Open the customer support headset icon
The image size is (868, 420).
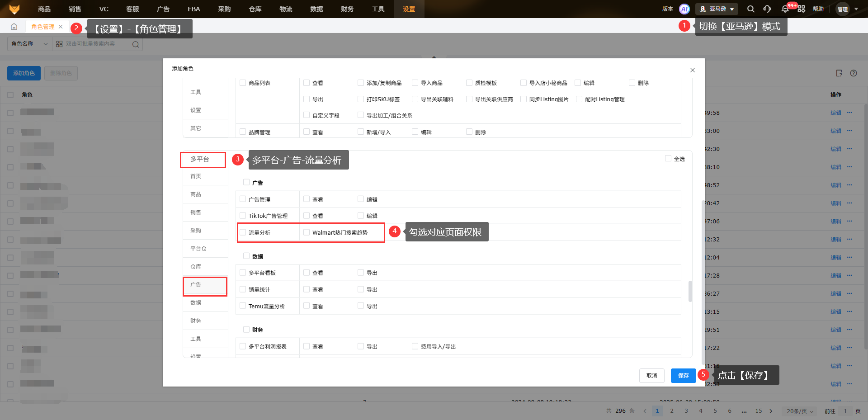(767, 9)
